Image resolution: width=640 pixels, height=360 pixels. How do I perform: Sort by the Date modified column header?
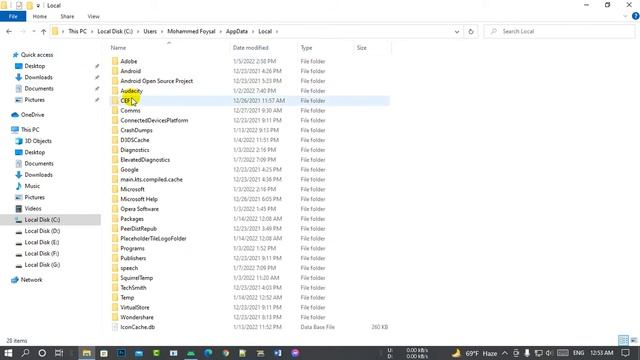[251, 48]
